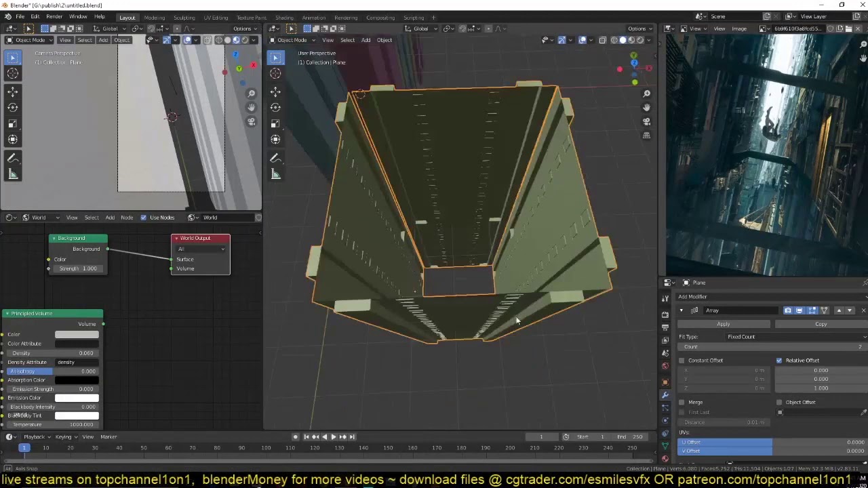Click the pan hand icon in User Perspective viewport
Viewport: 868px width, 488px height.
point(646,108)
